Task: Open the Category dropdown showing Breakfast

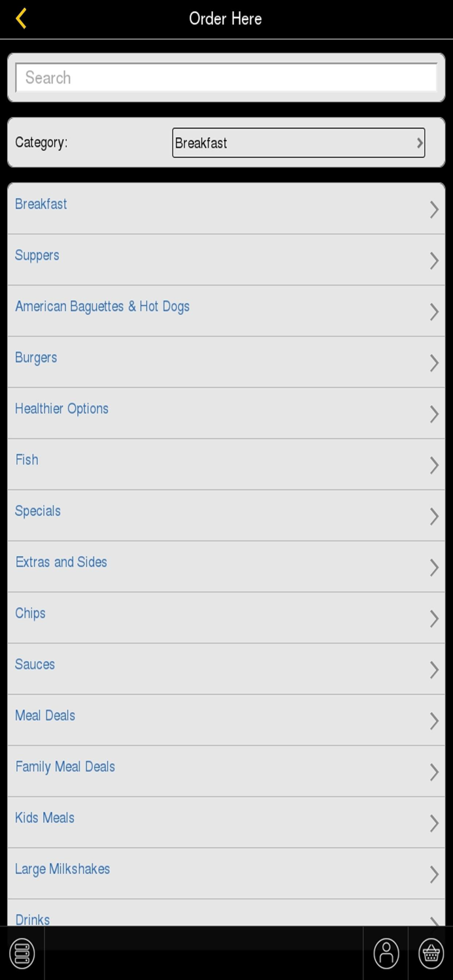Action: point(298,143)
